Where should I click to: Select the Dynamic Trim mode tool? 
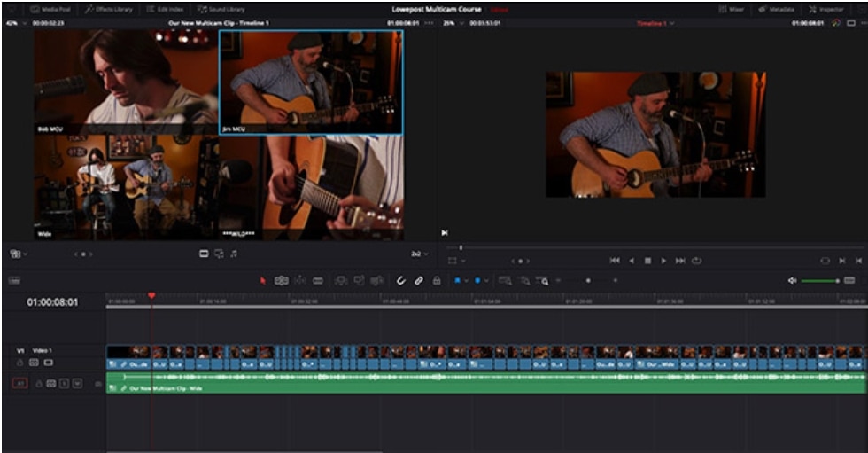(299, 281)
